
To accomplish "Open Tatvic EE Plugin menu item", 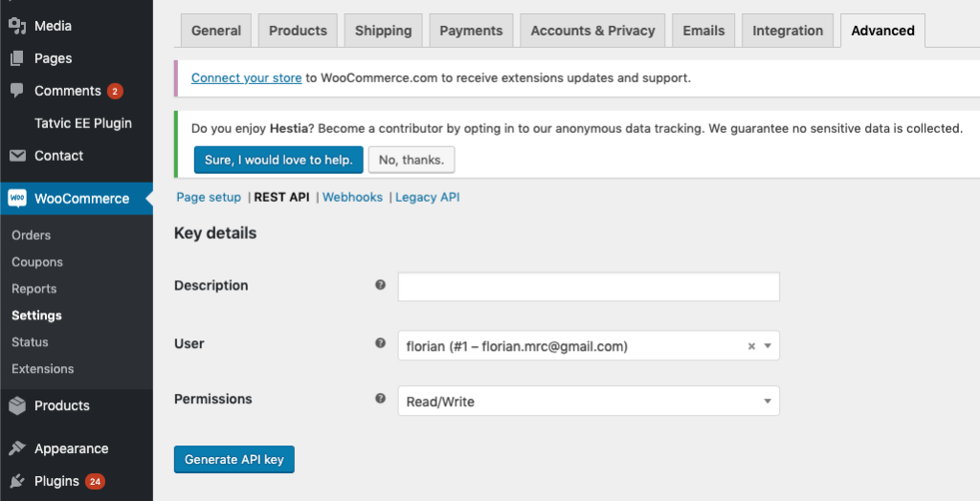I will coord(83,123).
